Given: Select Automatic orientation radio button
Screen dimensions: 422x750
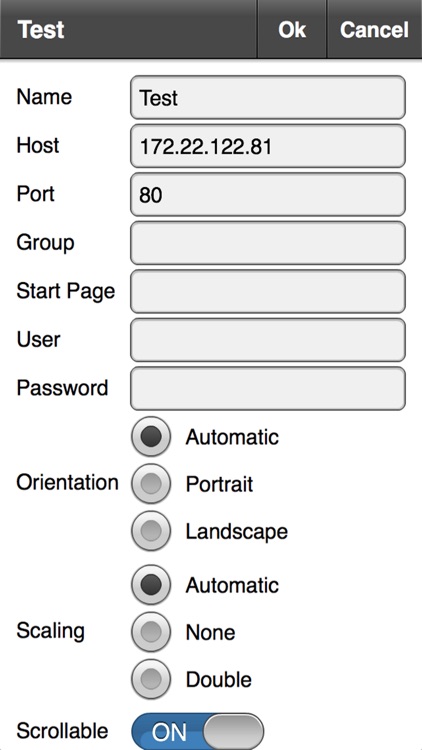Looking at the screenshot, I should pyautogui.click(x=151, y=437).
